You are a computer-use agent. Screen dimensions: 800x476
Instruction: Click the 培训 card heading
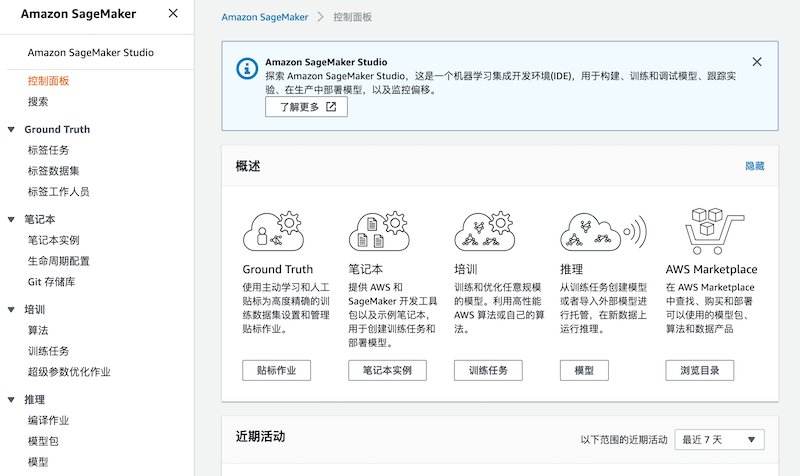[465, 269]
